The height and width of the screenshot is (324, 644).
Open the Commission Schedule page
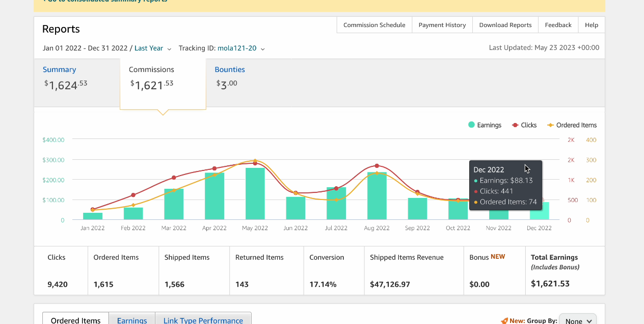point(374,25)
